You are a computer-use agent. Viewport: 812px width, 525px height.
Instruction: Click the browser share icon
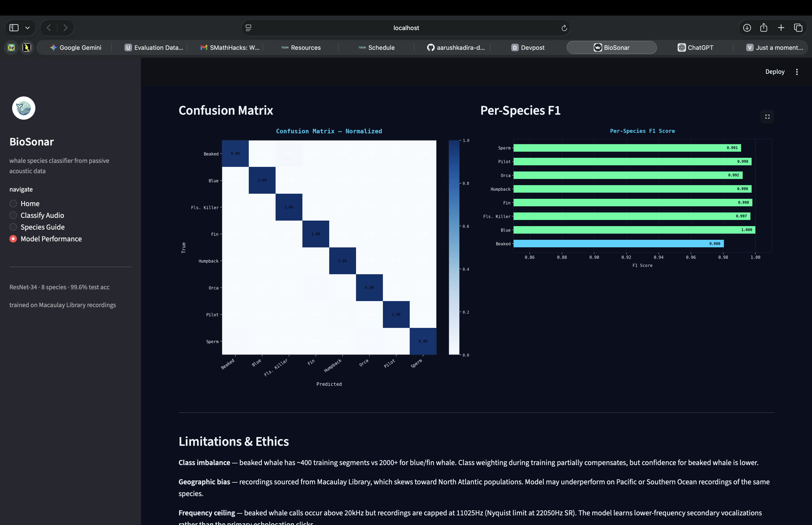tap(764, 28)
